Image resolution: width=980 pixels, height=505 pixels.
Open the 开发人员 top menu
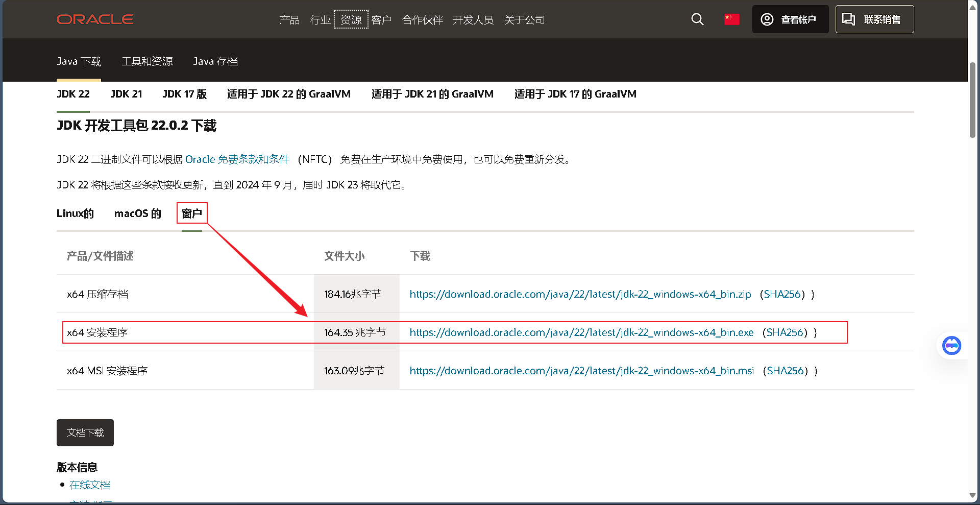[473, 20]
